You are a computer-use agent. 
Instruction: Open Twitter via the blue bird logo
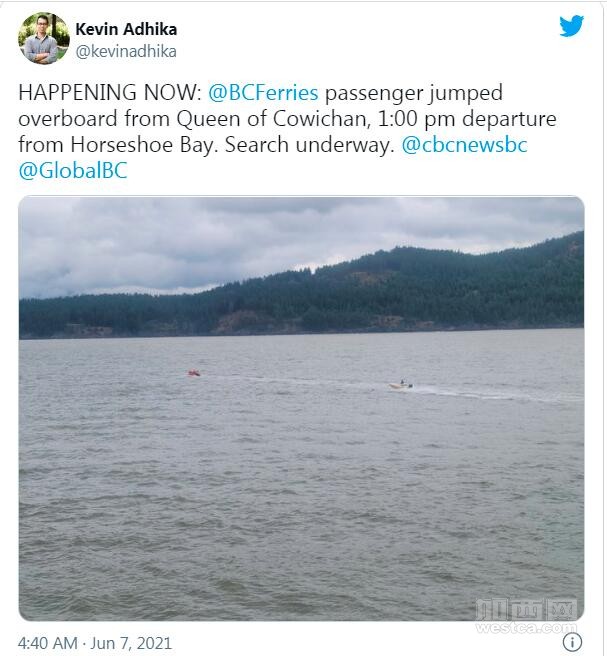(571, 26)
